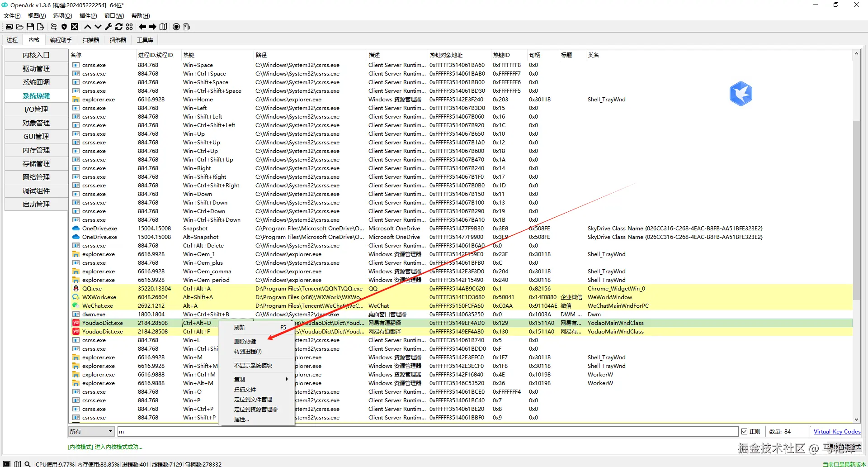This screenshot has width=868, height=467.
Task: Open the 驱动管理 sidebar section
Action: (36, 69)
